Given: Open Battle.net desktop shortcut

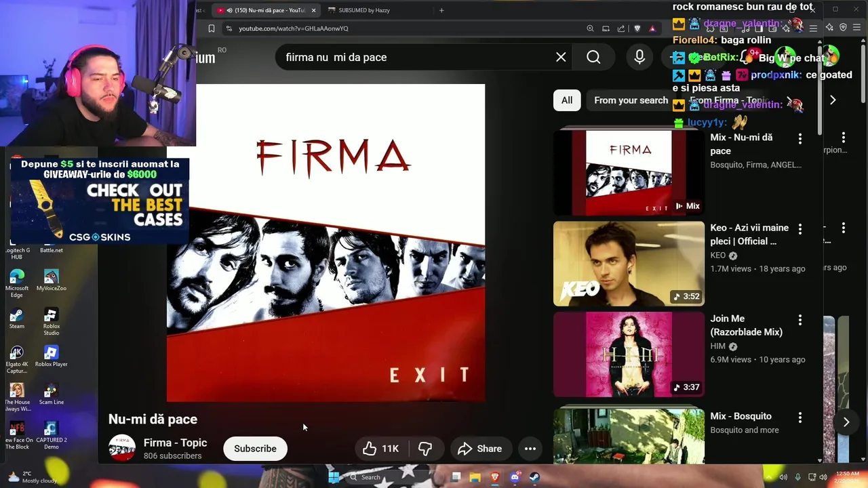Looking at the screenshot, I should [51, 249].
